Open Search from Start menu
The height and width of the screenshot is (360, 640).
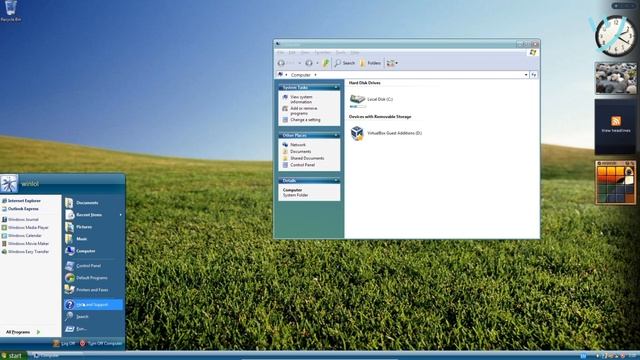93,317
